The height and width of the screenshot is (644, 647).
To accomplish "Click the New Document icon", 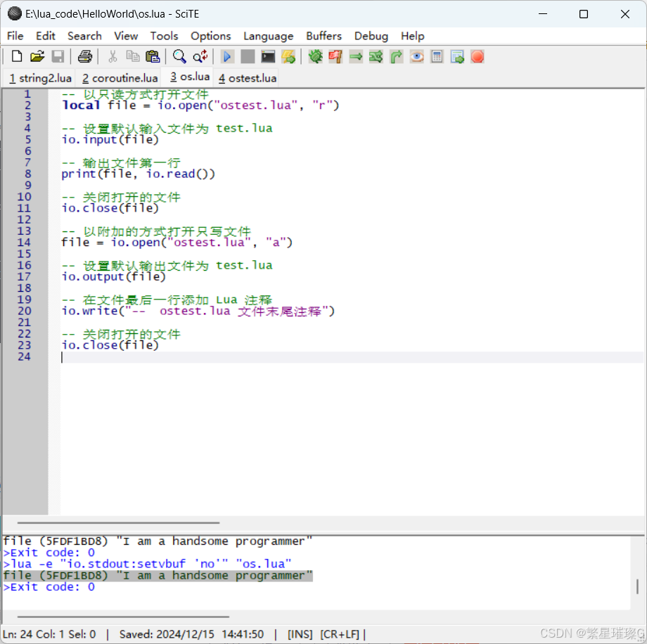I will (x=16, y=56).
